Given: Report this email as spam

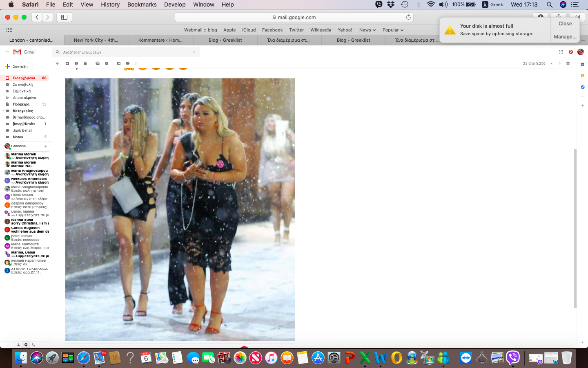Looking at the screenshot, I should 76,63.
